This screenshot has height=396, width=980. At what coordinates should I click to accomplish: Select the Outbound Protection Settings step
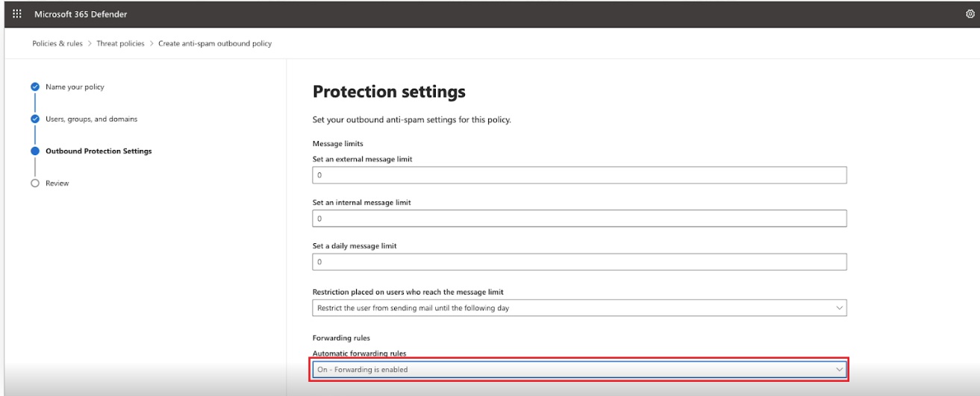[99, 151]
